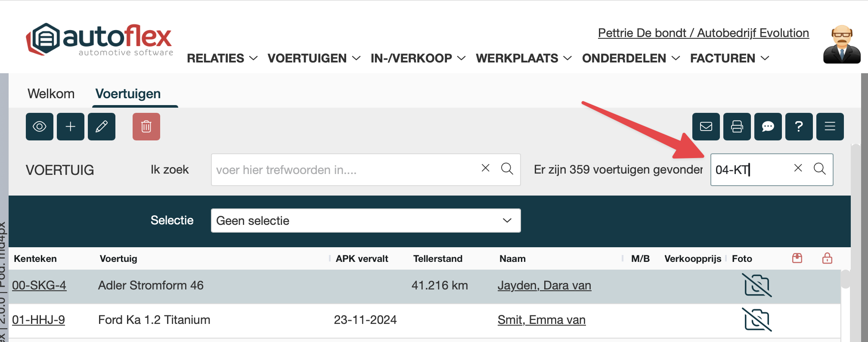Viewport: 868px width, 342px height.
Task: Clear the 04-KT license plate search
Action: 798,168
